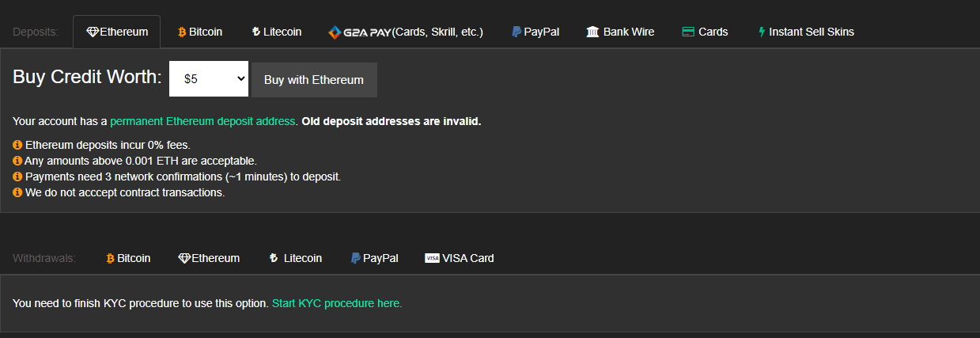Click the Ethereum diamond icon in Deposits
Viewport: 980px width, 338px height.
tap(93, 32)
